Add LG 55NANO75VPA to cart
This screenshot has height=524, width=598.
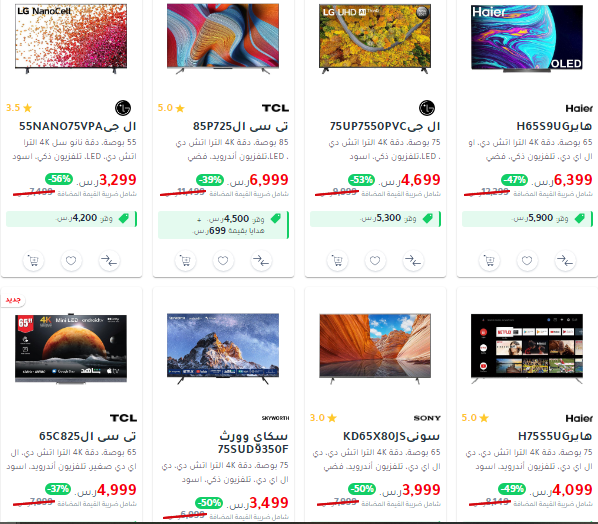[x=33, y=261]
